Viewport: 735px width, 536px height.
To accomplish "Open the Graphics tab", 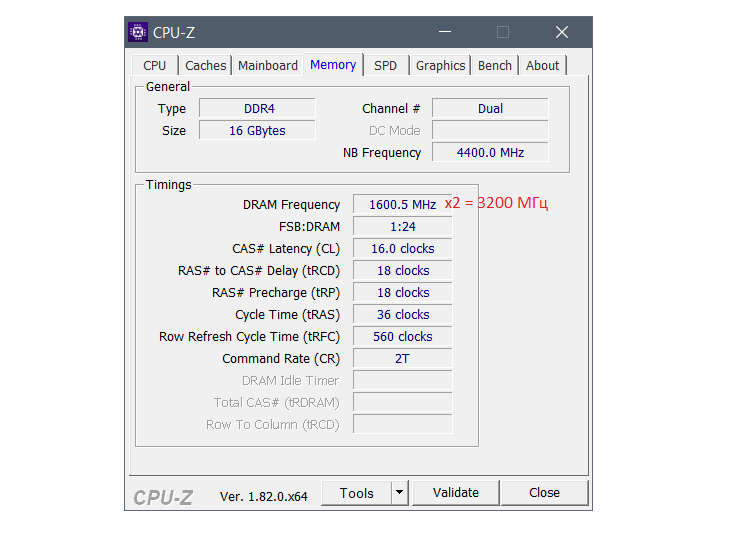I will tap(440, 65).
